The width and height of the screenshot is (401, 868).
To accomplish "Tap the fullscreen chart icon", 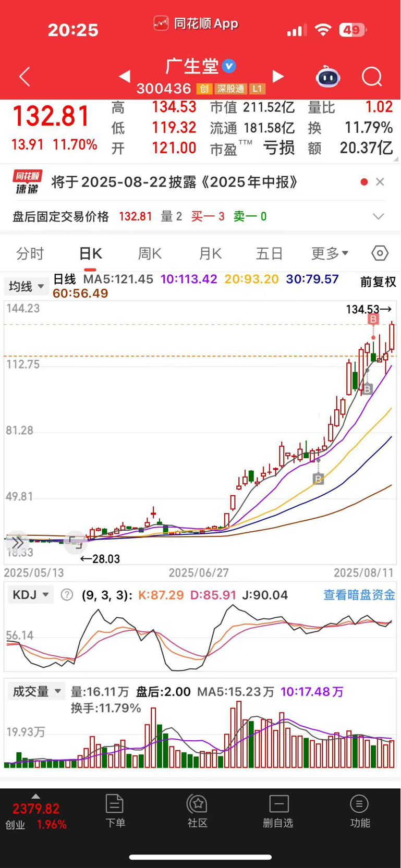I will (x=76, y=543).
